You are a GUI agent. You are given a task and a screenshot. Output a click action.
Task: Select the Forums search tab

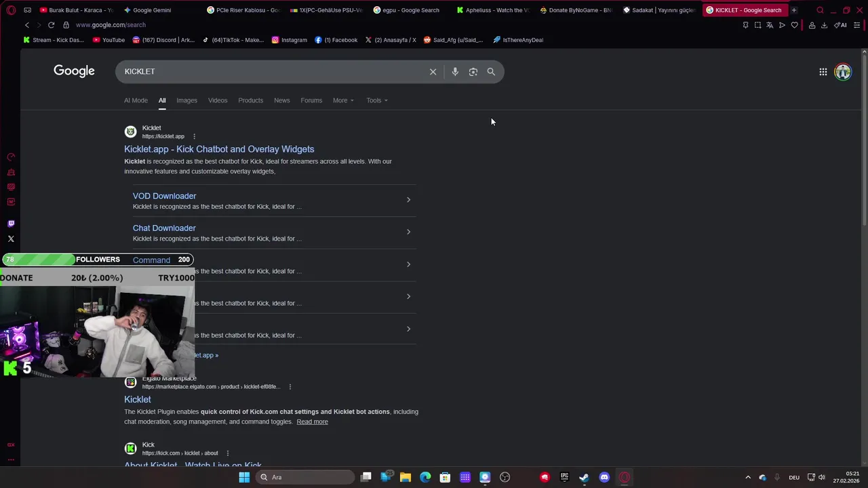pos(311,100)
